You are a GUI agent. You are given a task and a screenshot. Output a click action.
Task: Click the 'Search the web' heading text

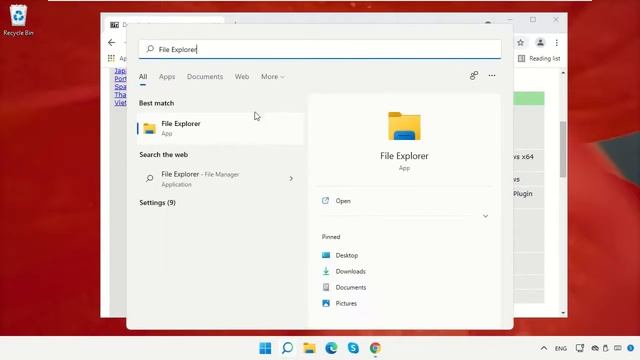click(x=164, y=155)
